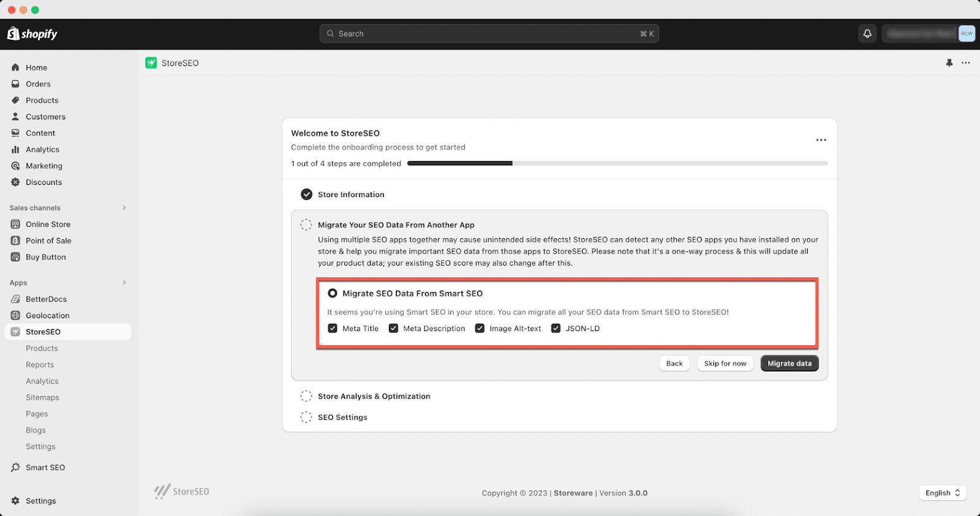Click the Settings gear icon at bottom

[x=15, y=501]
